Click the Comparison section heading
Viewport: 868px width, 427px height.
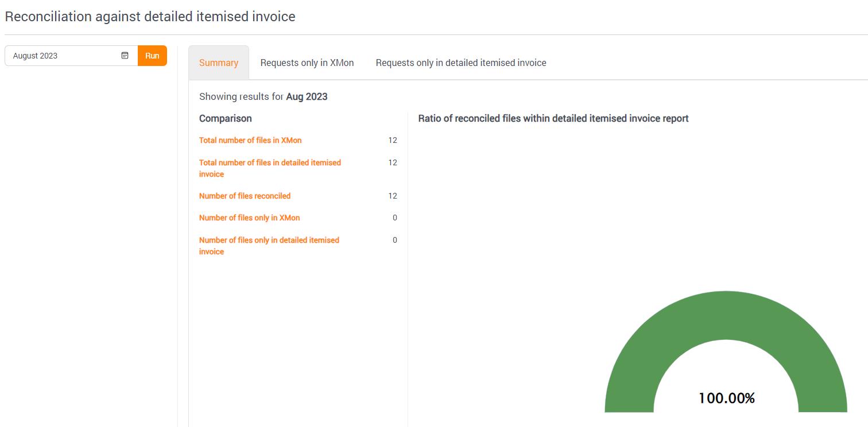click(225, 118)
